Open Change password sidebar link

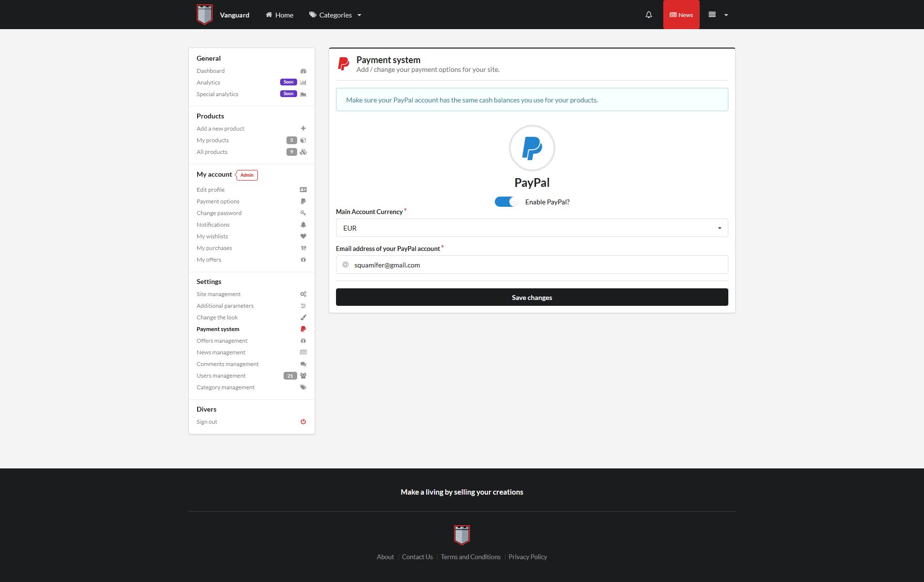coord(219,213)
